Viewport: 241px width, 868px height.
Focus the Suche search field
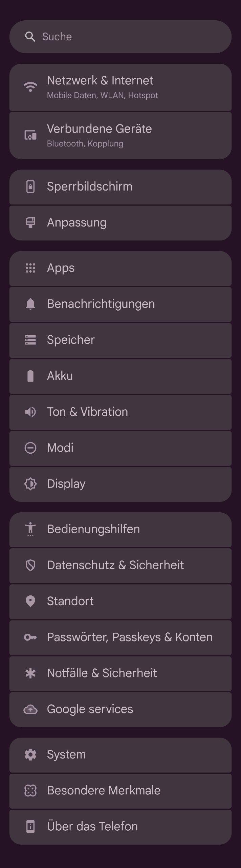click(x=129, y=37)
